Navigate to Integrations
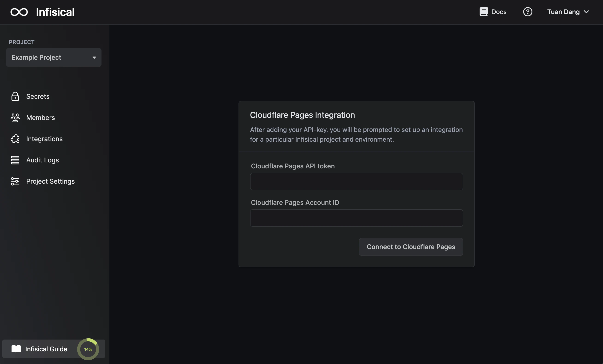603x364 pixels. pyautogui.click(x=44, y=139)
